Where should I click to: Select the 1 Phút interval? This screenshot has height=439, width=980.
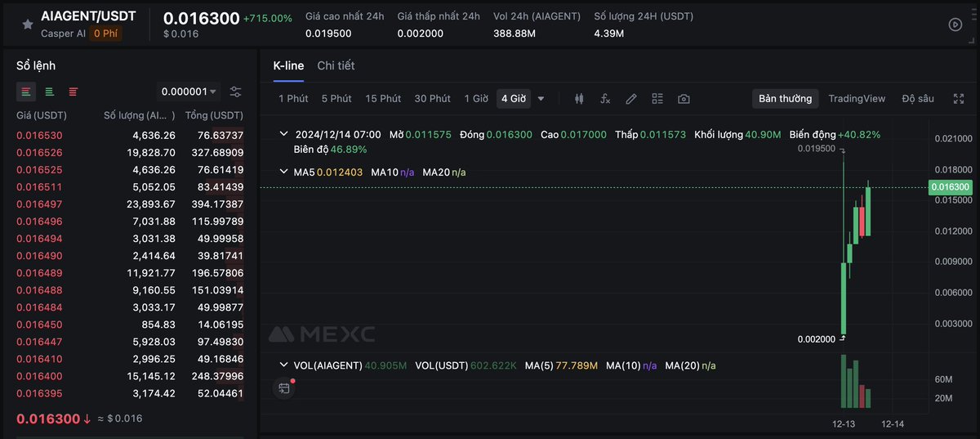[x=293, y=99]
